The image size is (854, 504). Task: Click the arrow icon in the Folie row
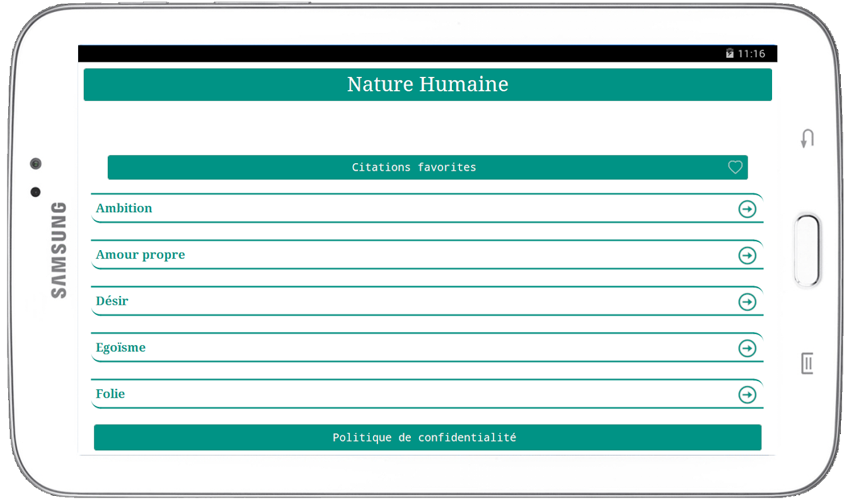747,394
